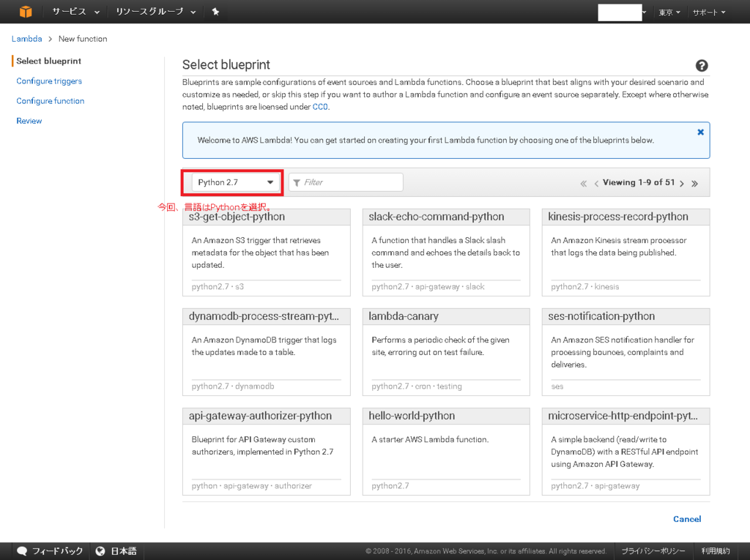This screenshot has height=560, width=750.
Task: Open the account name dropdown
Action: point(622,12)
